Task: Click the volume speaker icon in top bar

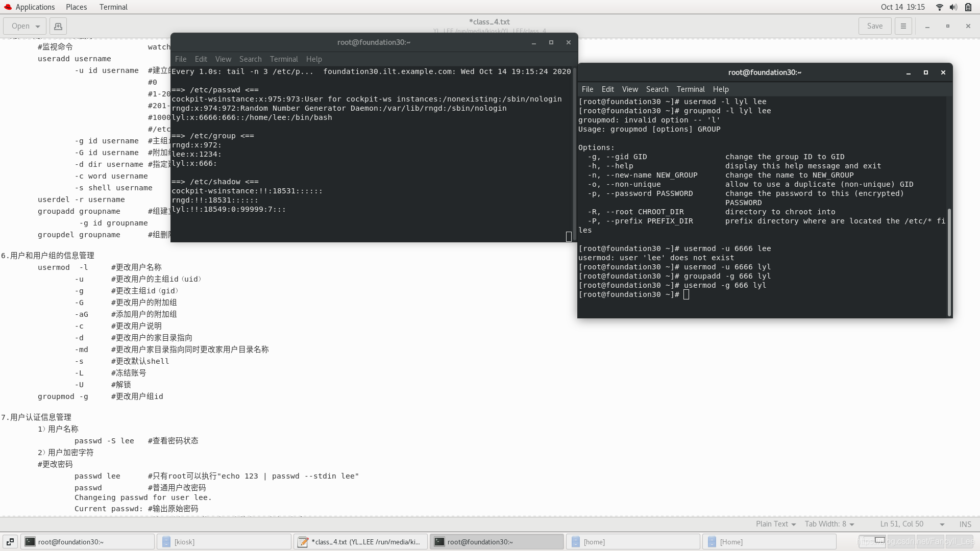Action: [953, 7]
